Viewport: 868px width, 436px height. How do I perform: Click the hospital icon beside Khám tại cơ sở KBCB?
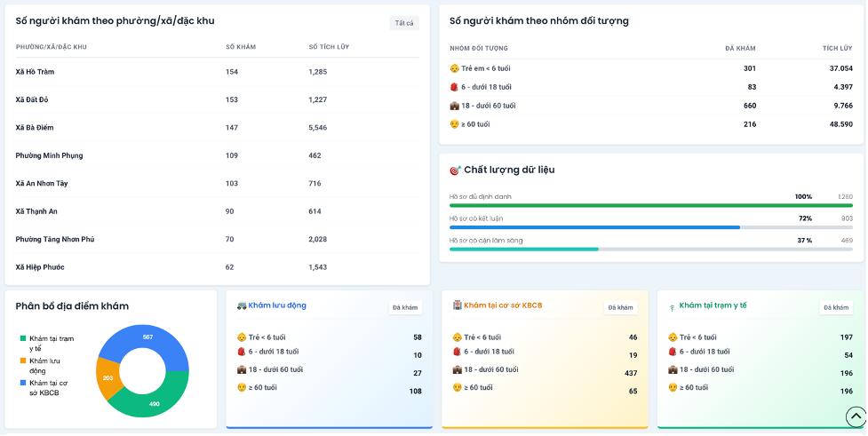(x=458, y=305)
